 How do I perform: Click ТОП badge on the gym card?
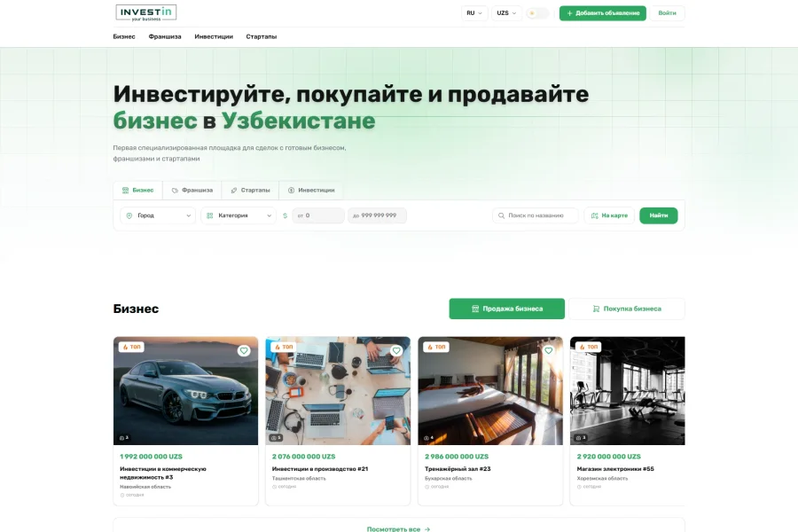[589, 347]
